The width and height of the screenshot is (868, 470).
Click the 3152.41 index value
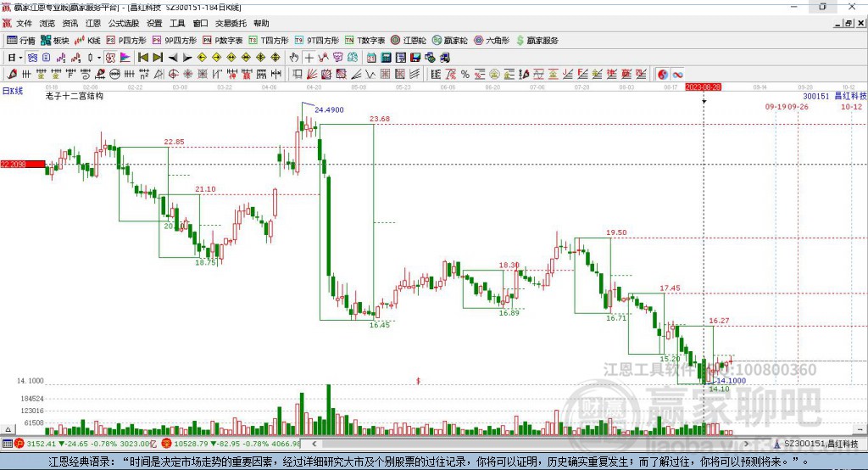click(x=41, y=444)
